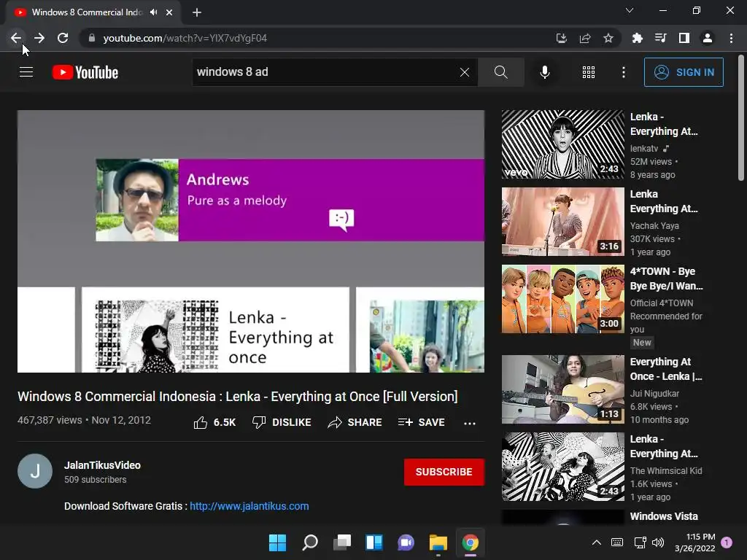Click the video player area
This screenshot has height=560, width=747.
[x=251, y=241]
